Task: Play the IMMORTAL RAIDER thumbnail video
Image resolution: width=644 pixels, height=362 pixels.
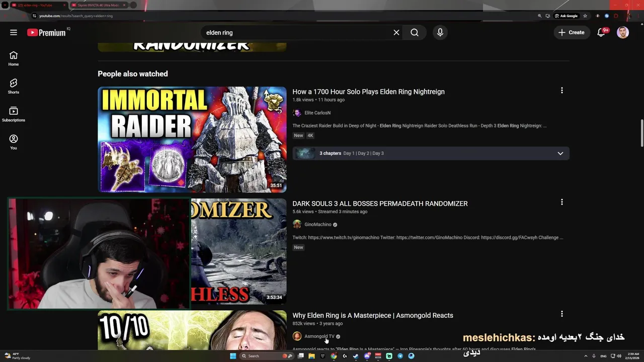Action: point(192,139)
